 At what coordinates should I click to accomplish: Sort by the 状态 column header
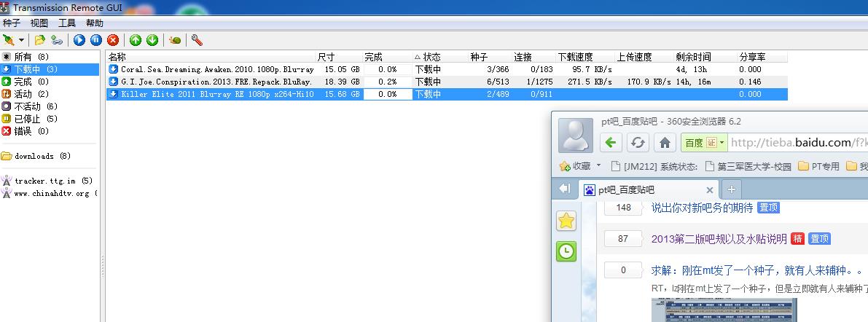441,57
